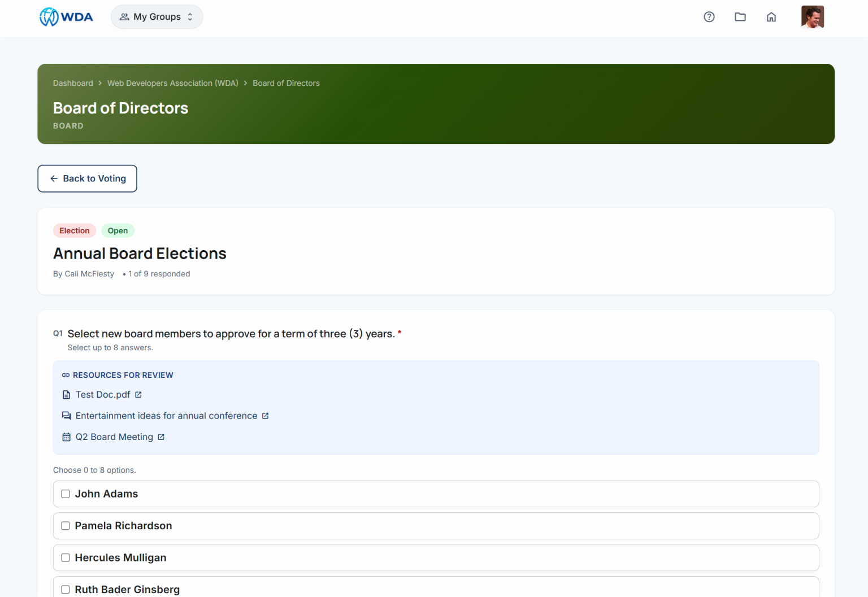Check the John Adams checkbox
This screenshot has width=868, height=597.
coord(66,494)
